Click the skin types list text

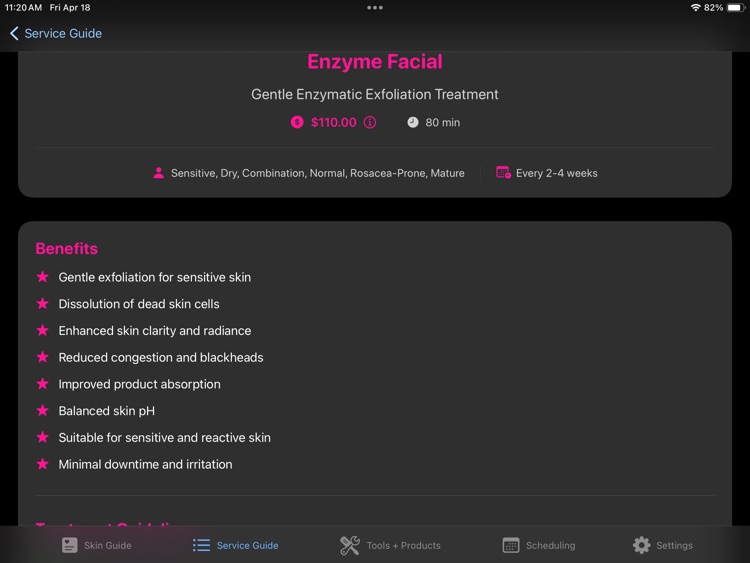click(x=318, y=173)
